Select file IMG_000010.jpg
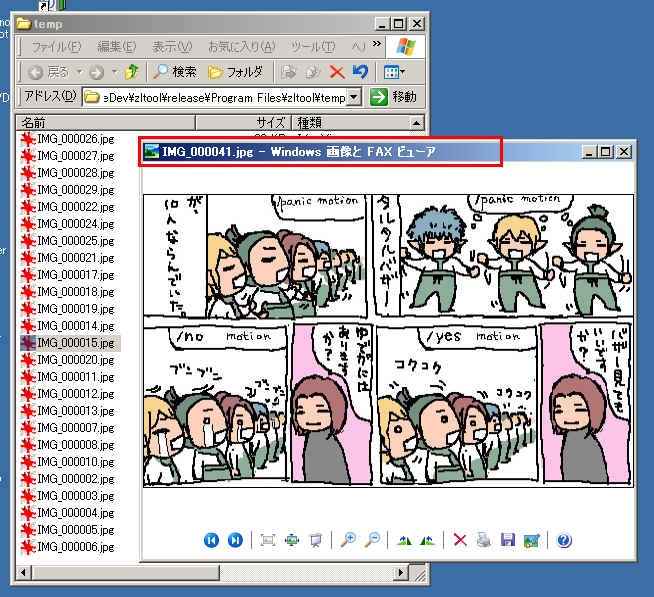The height and width of the screenshot is (597, 654). (68, 462)
